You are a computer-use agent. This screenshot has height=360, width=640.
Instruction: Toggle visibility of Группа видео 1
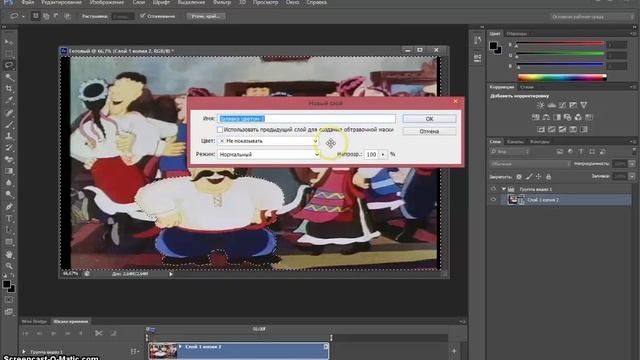[493, 189]
